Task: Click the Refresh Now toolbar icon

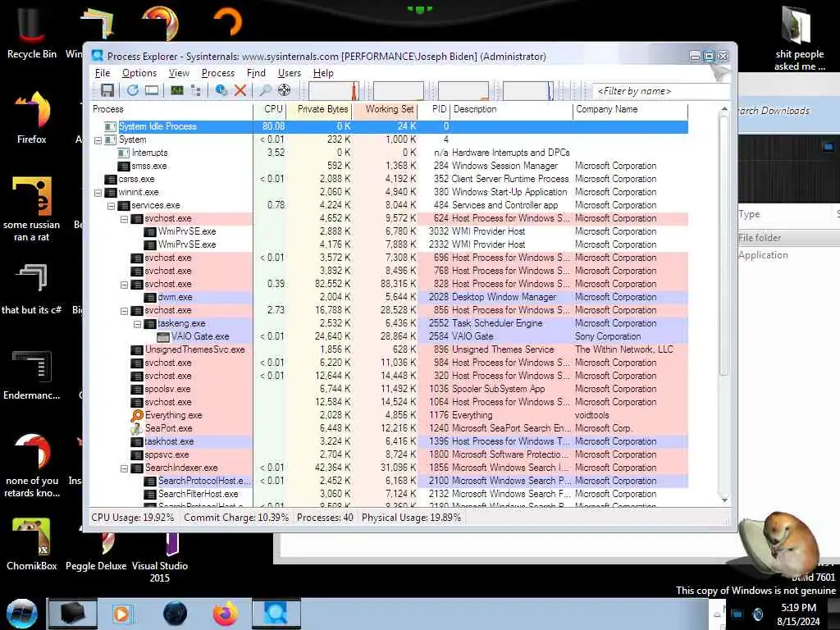Action: (x=132, y=90)
